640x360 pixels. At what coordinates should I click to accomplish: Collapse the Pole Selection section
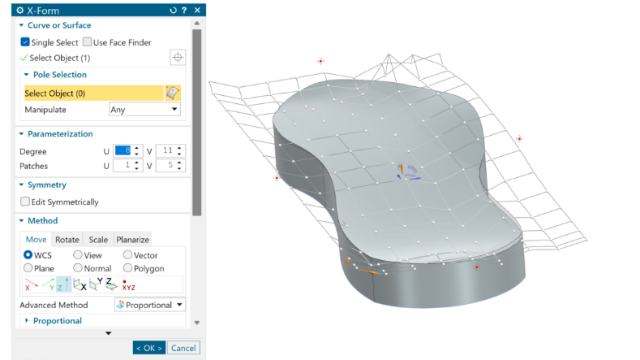point(27,75)
